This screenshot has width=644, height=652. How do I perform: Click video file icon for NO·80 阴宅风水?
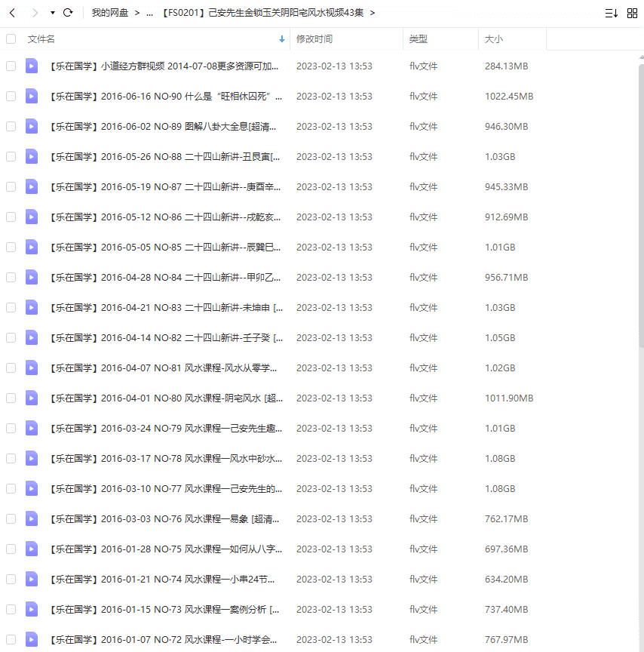point(32,398)
